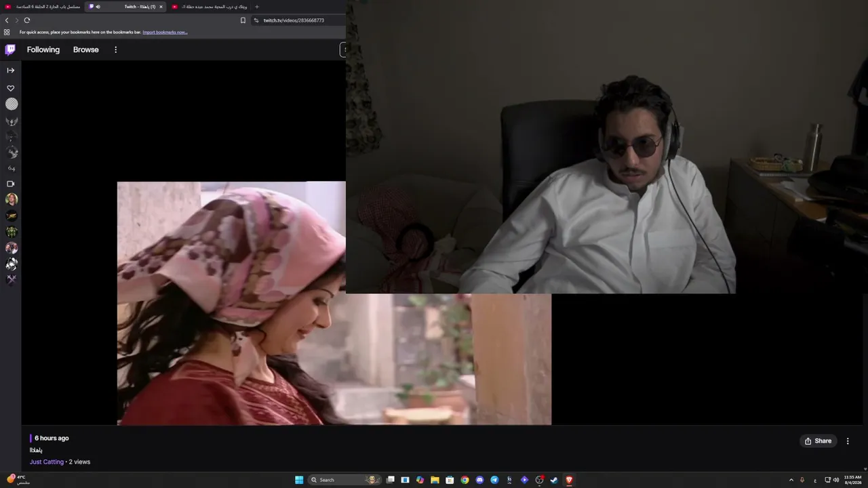Click the '2 views' count text
Screen dimensions: 868x488
79,462
